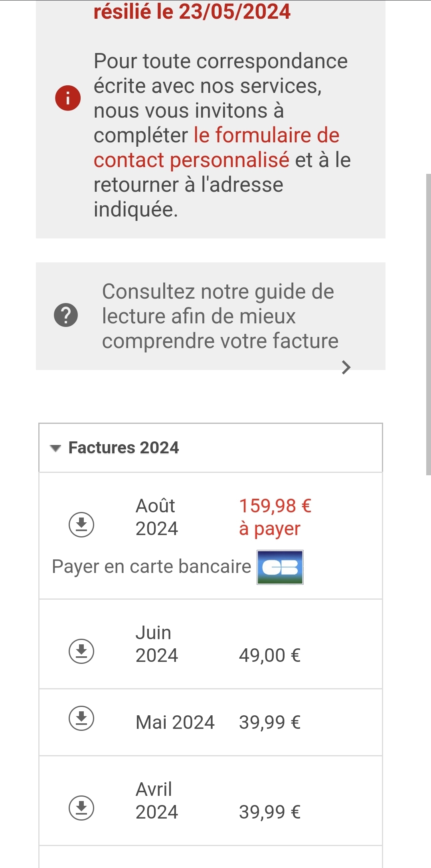Collapse the Factures 2024 triangle
Screen dimensions: 431x868
(55, 448)
